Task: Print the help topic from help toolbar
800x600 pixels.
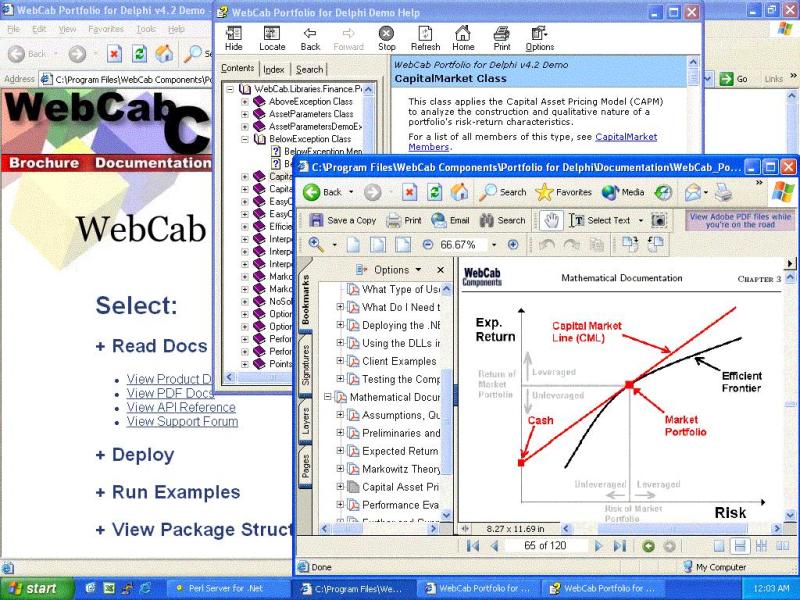Action: [x=502, y=39]
